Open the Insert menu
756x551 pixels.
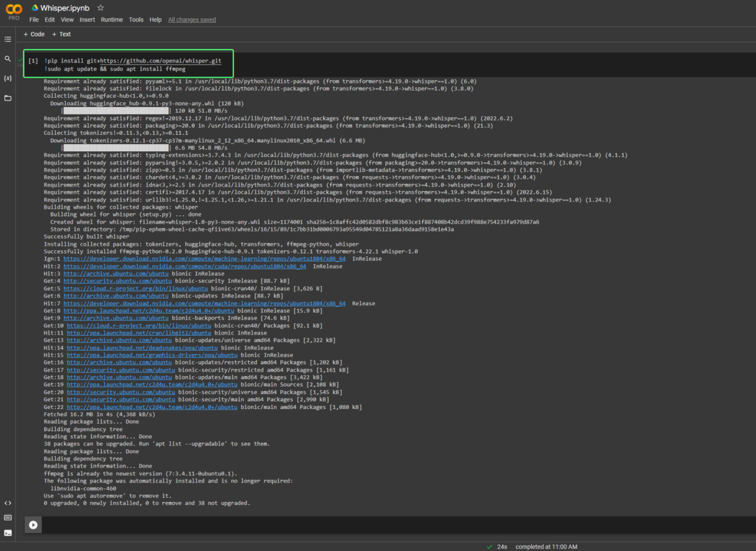87,20
